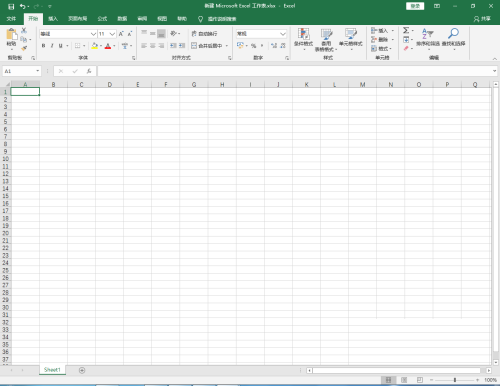Click the Undo icon in the title bar
Screen dimensions: 500x386
(x=22, y=6)
